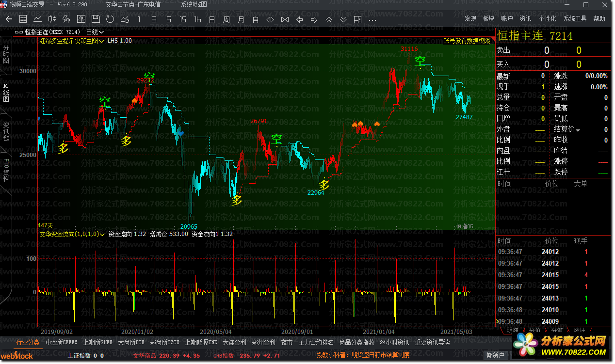Select the 周 weekly period button
Image resolution: width=615 pixels, height=364 pixels.
coord(227,19)
